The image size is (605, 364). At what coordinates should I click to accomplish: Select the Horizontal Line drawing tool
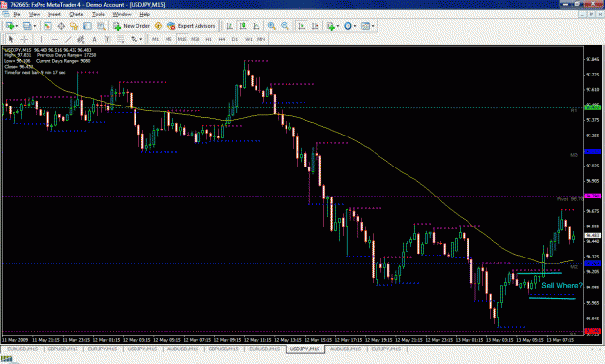pyautogui.click(x=54, y=39)
